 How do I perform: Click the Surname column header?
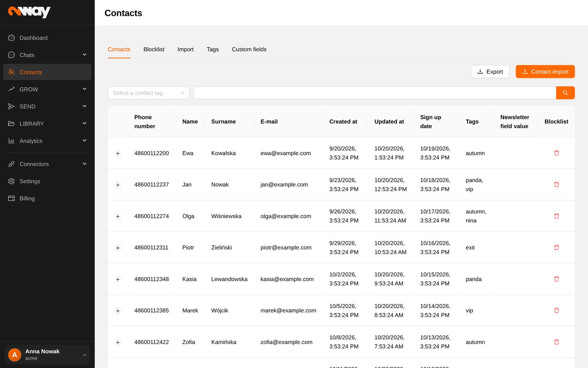(223, 121)
